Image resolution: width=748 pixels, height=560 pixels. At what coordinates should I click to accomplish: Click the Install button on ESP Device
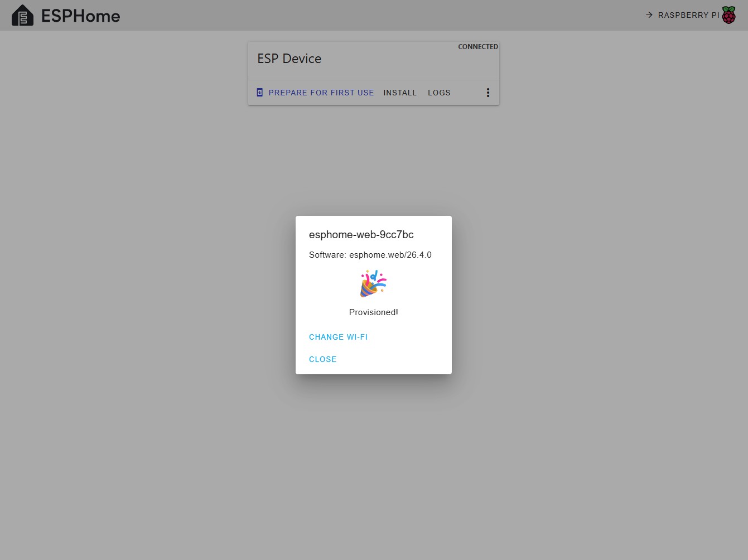(x=400, y=93)
